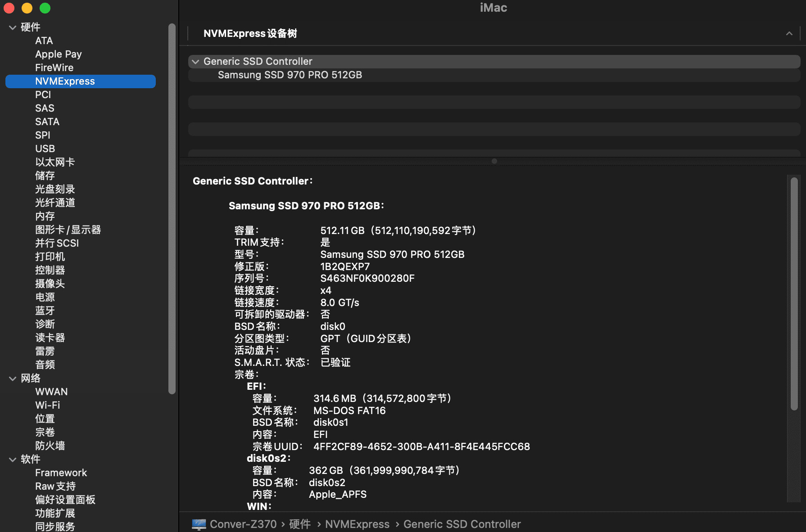Select 音频 audio in sidebar
806x532 pixels.
click(45, 365)
